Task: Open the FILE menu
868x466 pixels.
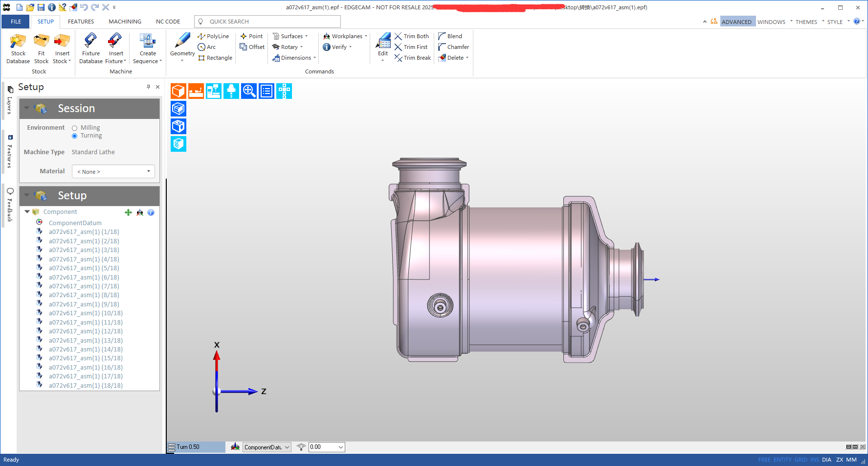Action: [15, 22]
